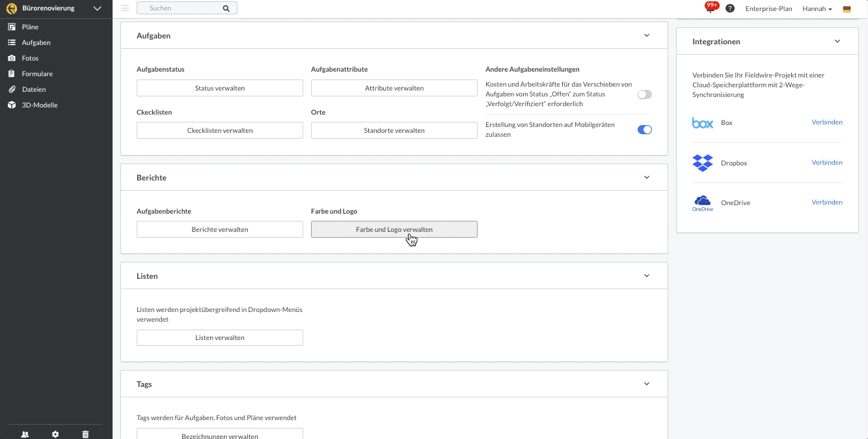
Task: Connect Dropbox via Verbinden link
Action: (x=827, y=162)
